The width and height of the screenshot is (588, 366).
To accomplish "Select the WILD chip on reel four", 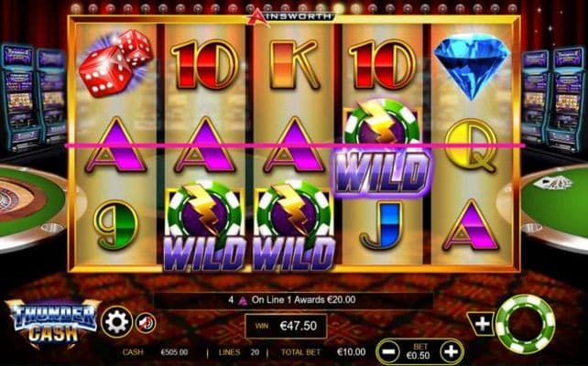I will (x=382, y=148).
